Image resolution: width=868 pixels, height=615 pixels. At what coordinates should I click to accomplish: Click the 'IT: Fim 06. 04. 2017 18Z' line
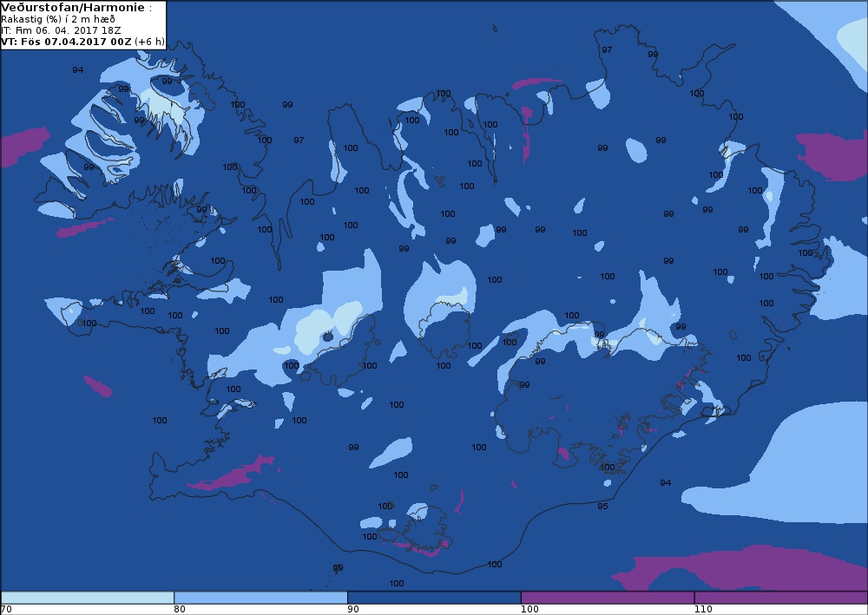coord(61,30)
